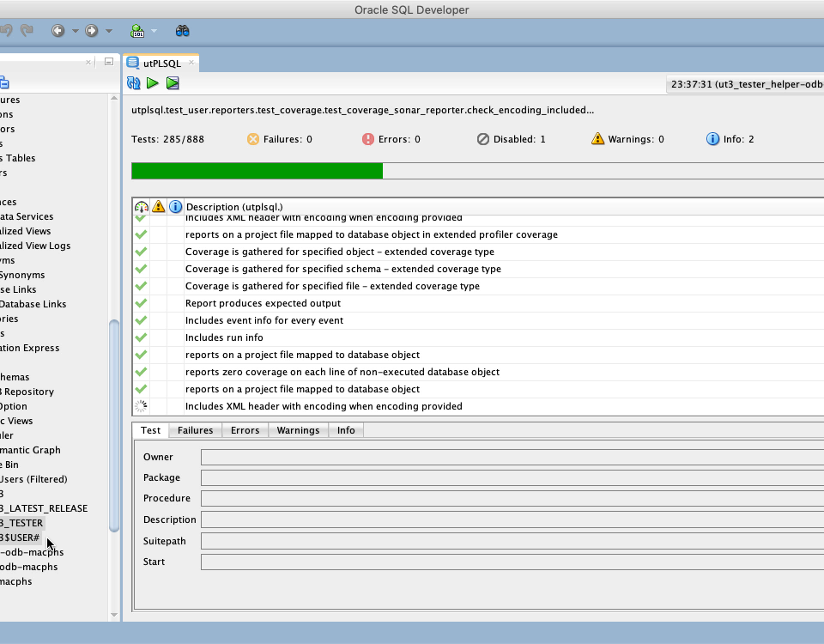Go back using the Back navigation arrow
Viewport: 824px width, 644px height.
tap(58, 31)
